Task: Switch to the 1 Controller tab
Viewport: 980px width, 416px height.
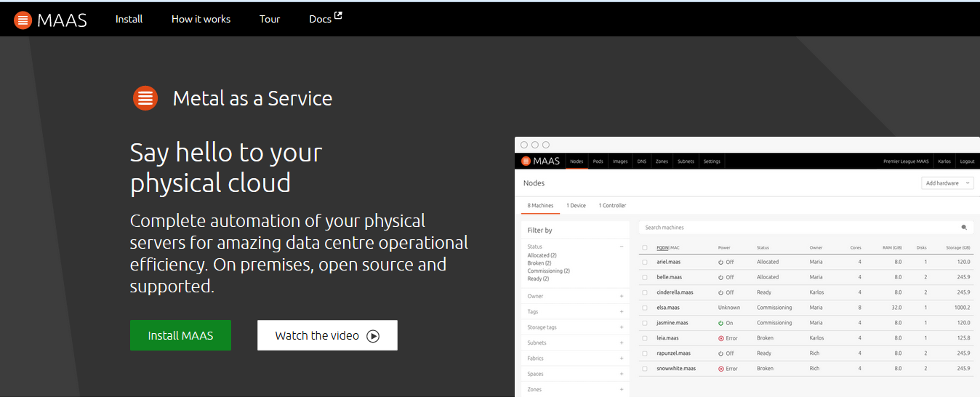Action: [612, 206]
